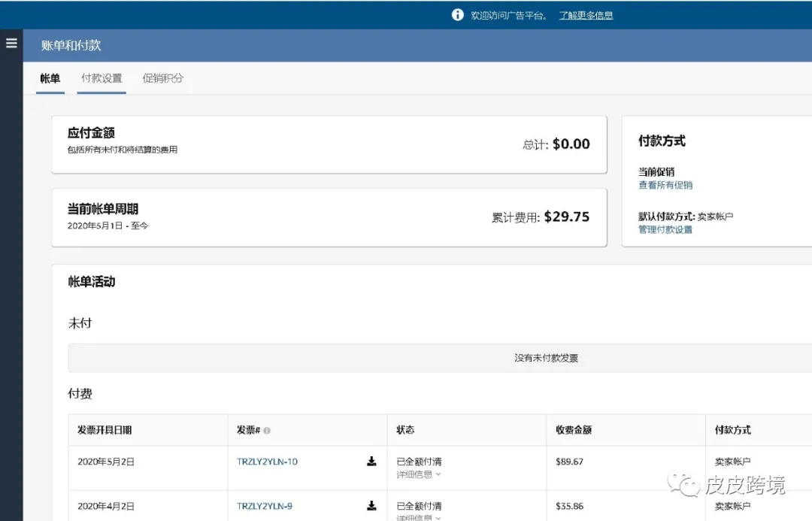Go to the 促销积分 tab
The width and height of the screenshot is (812, 521).
click(x=163, y=78)
